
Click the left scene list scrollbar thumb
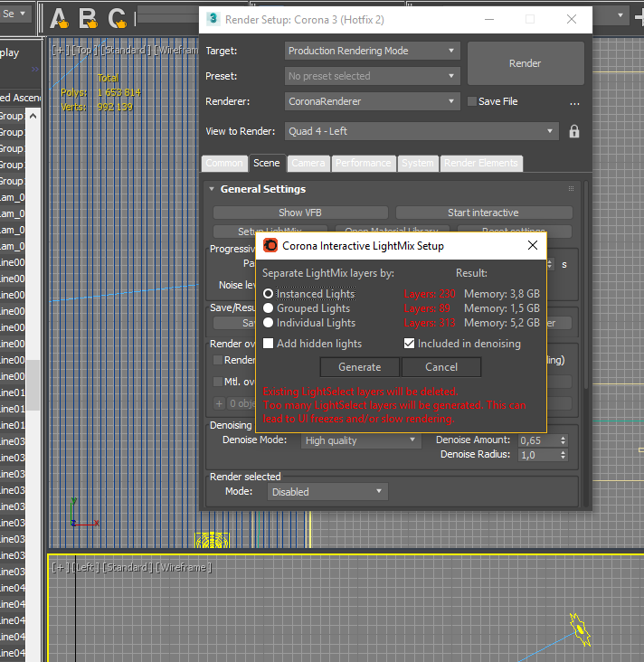(x=33, y=385)
